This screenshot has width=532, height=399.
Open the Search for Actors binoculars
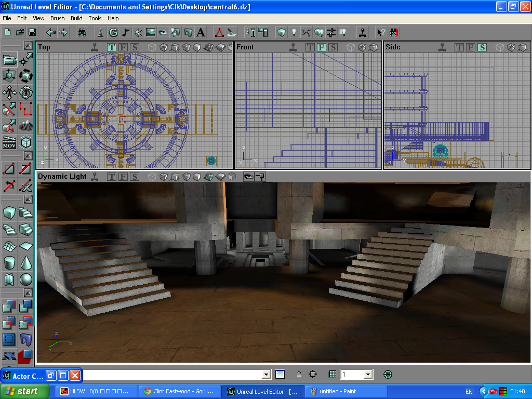point(82,32)
